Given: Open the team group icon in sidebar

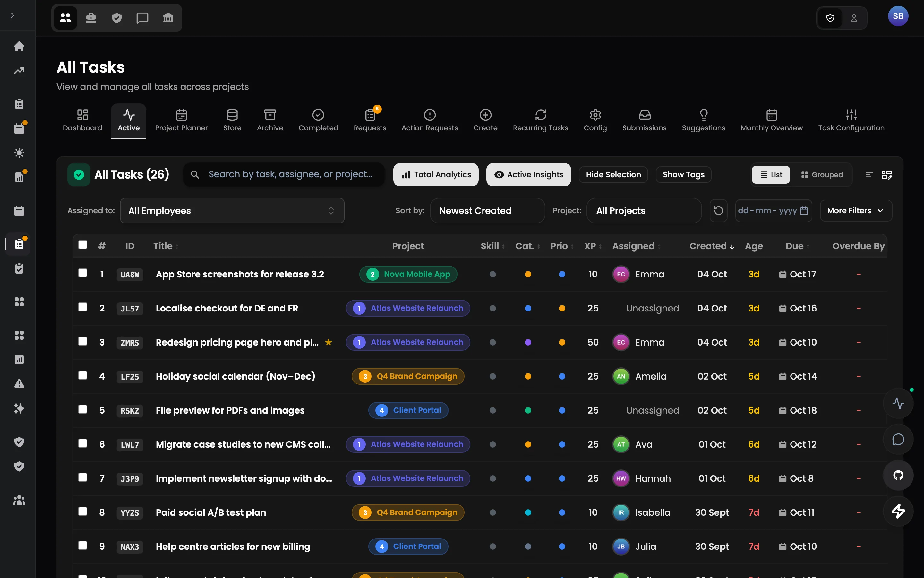Looking at the screenshot, I should click(19, 500).
